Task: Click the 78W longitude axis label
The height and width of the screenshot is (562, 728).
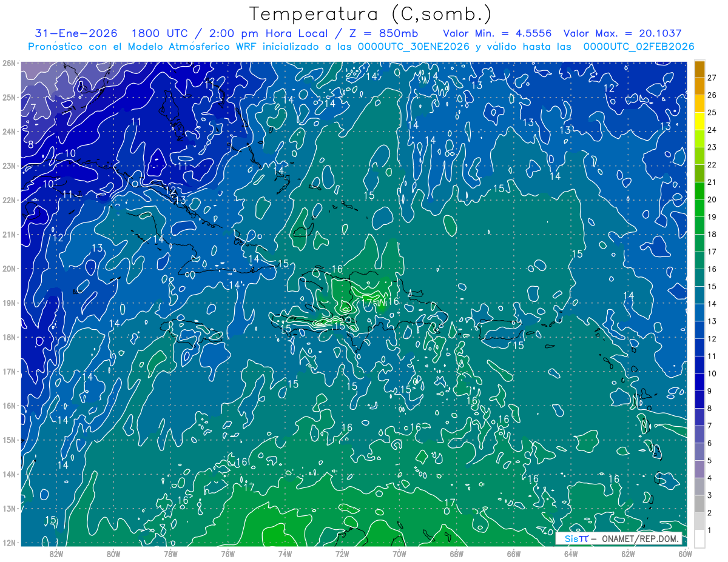Action: [x=170, y=553]
